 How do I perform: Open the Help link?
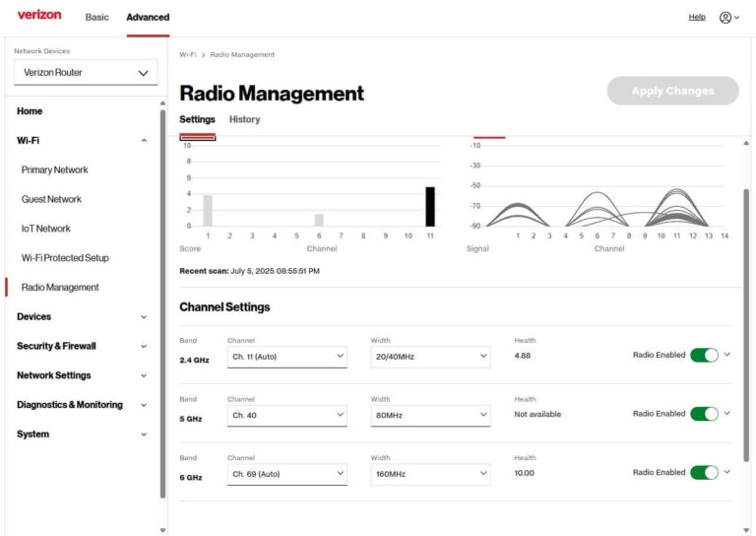tap(697, 17)
